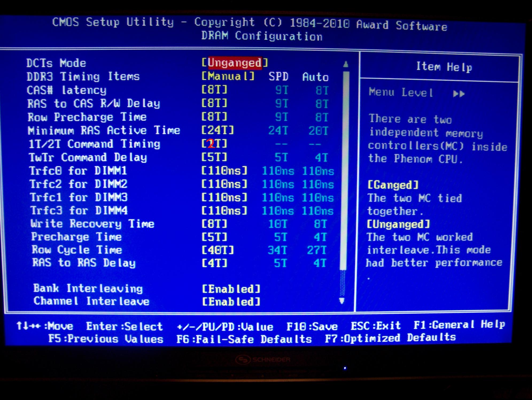Click F10:Save in the bottom bar
Screen dimensions: 532x400
click(312, 326)
